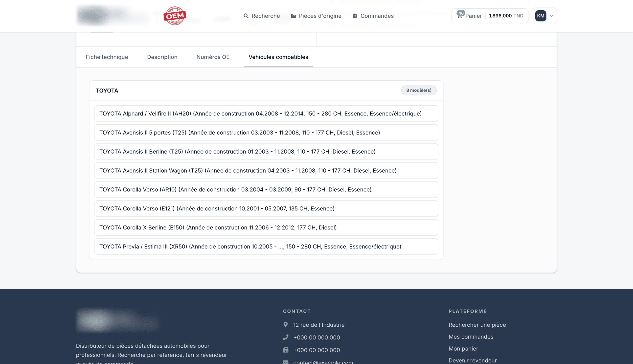The height and width of the screenshot is (364, 633).
Task: Click the 8 modèle(s) badge
Action: point(419,90)
